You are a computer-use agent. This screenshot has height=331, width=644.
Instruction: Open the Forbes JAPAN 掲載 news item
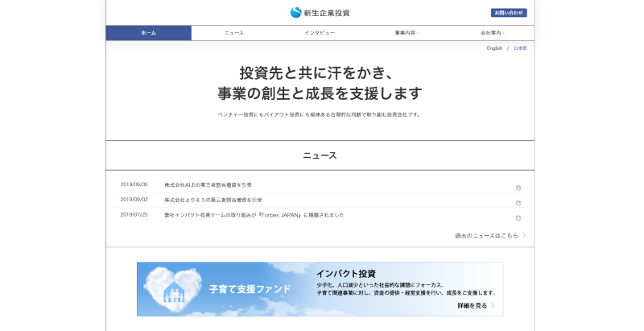(x=254, y=215)
